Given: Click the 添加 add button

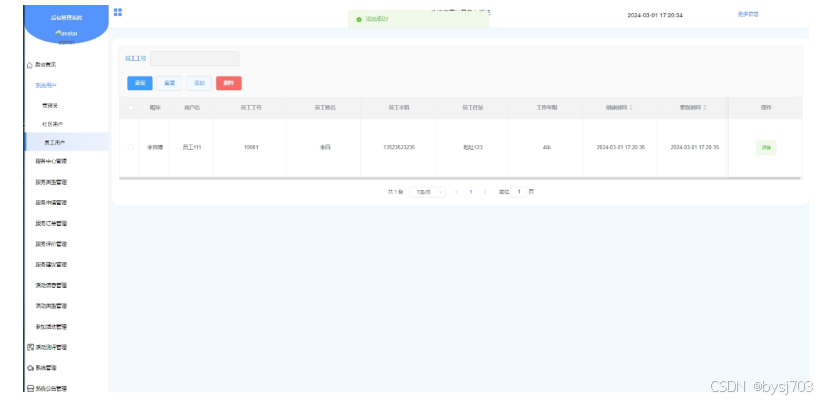Looking at the screenshot, I should (199, 83).
